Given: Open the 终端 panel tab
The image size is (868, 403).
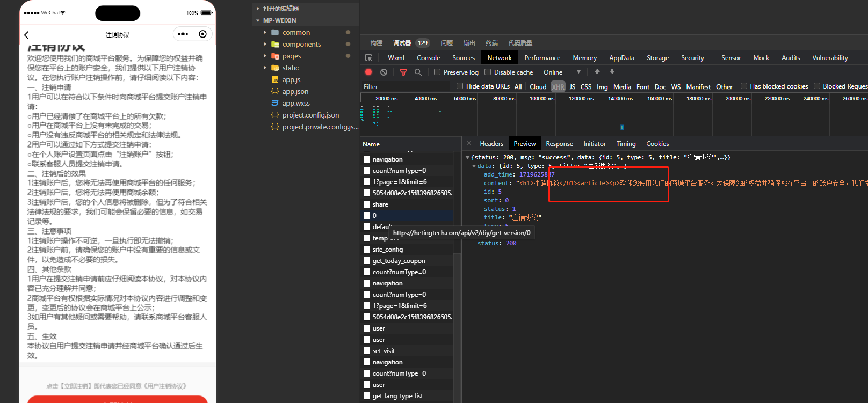Looking at the screenshot, I should click(x=491, y=43).
